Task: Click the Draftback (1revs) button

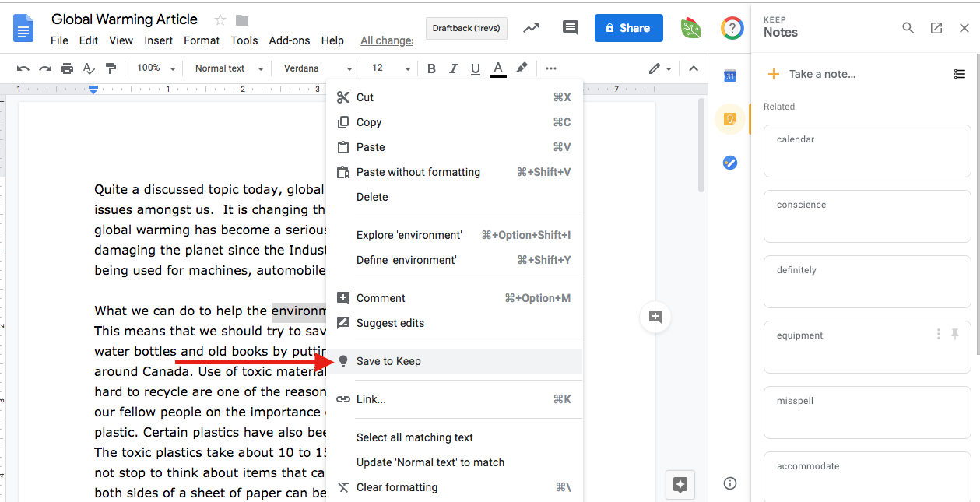Action: 467,29
